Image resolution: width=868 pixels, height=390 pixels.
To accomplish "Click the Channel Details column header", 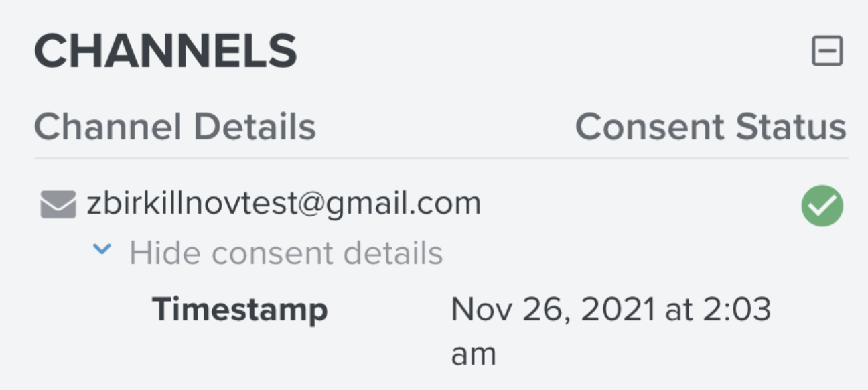I will (x=175, y=127).
